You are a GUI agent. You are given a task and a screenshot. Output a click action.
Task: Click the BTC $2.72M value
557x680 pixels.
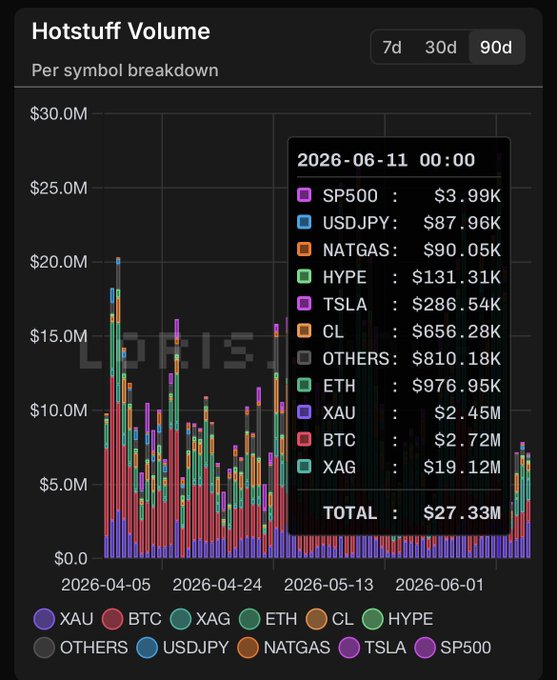tap(468, 440)
